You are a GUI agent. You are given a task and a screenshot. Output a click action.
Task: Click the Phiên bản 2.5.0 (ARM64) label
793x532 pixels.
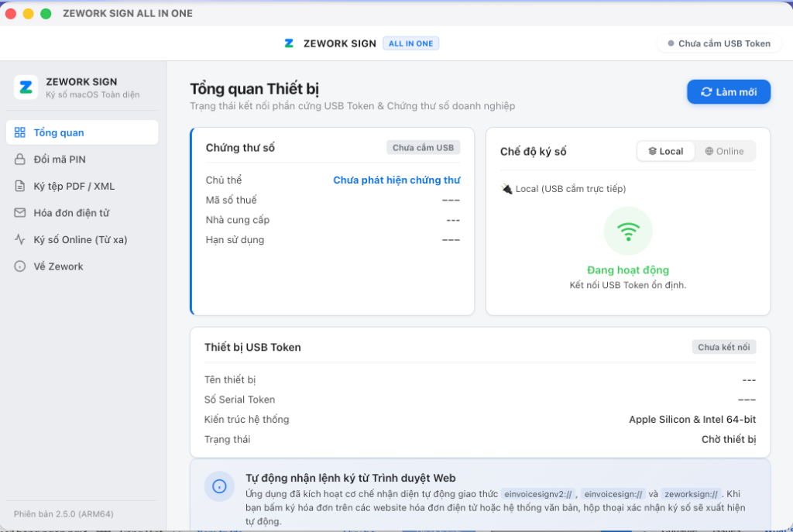click(x=64, y=513)
